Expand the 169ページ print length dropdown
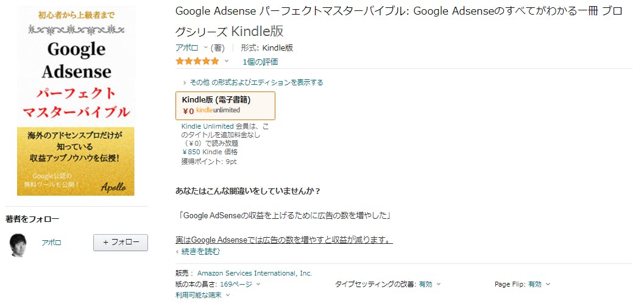 pyautogui.click(x=240, y=284)
